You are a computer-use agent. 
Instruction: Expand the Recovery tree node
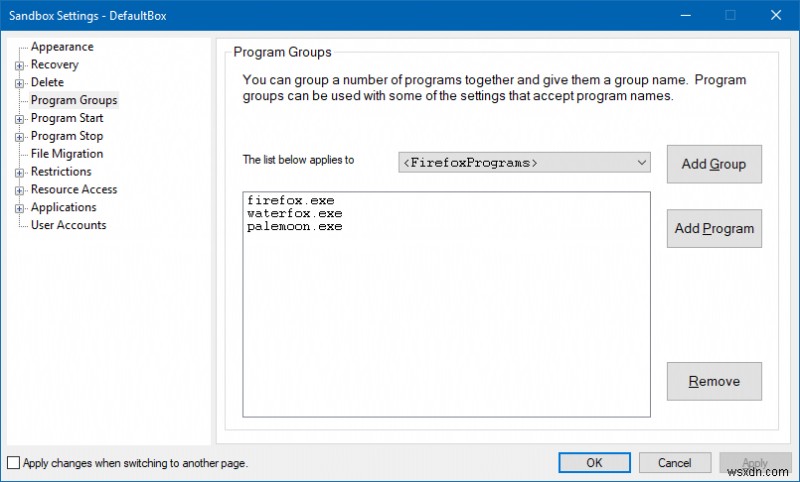coord(19,65)
